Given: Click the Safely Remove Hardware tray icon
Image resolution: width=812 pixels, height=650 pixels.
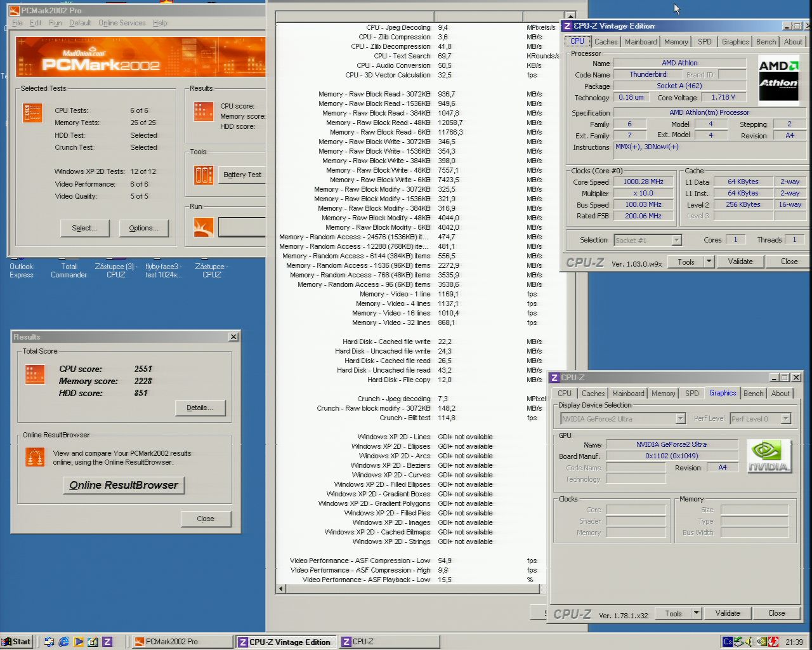Looking at the screenshot, I should pos(740,642).
